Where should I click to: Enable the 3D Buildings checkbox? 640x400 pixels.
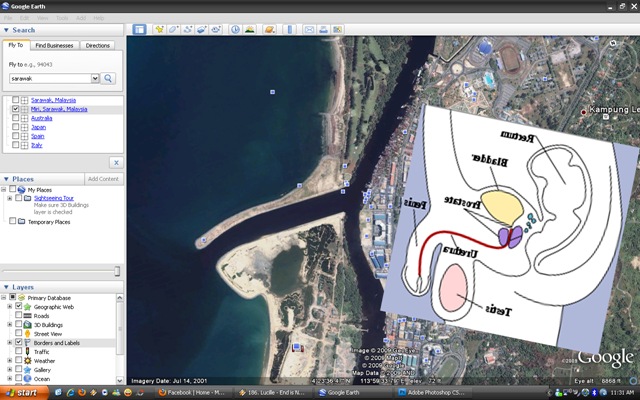pyautogui.click(x=18, y=324)
